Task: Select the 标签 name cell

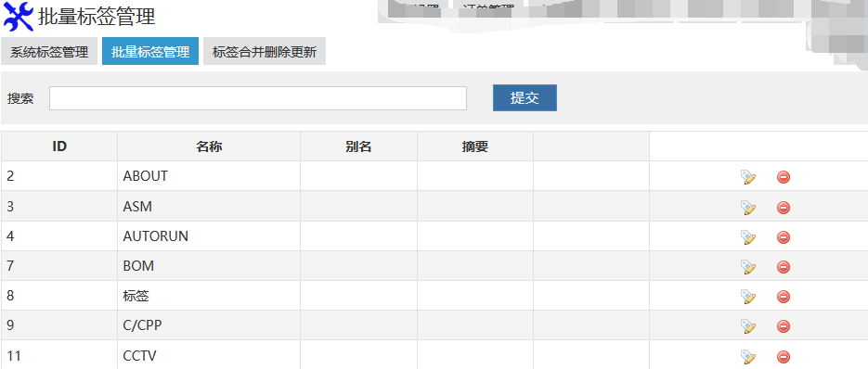Action: [209, 297]
